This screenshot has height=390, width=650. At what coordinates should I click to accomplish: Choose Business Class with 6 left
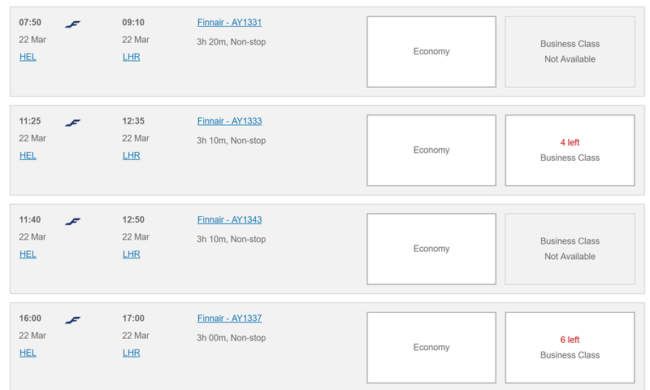570,348
